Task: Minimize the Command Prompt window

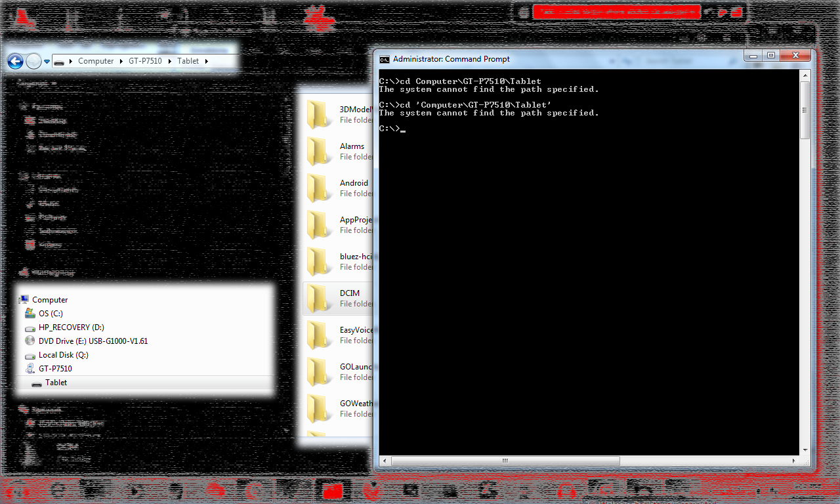Action: [x=753, y=56]
